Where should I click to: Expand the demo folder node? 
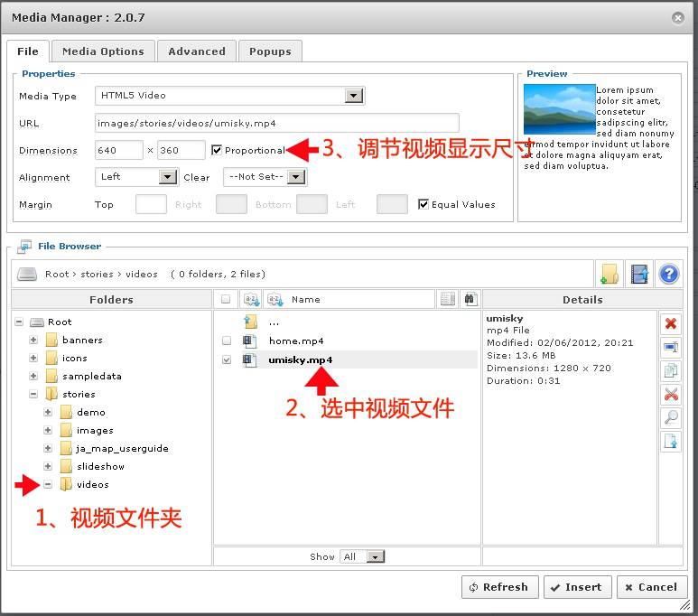48,412
